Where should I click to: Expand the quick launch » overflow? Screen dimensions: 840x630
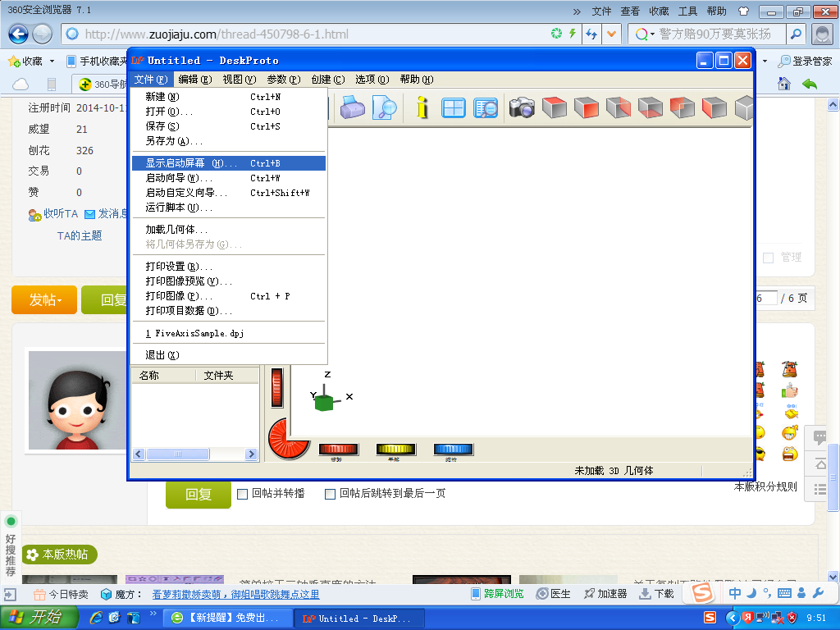pyautogui.click(x=153, y=614)
